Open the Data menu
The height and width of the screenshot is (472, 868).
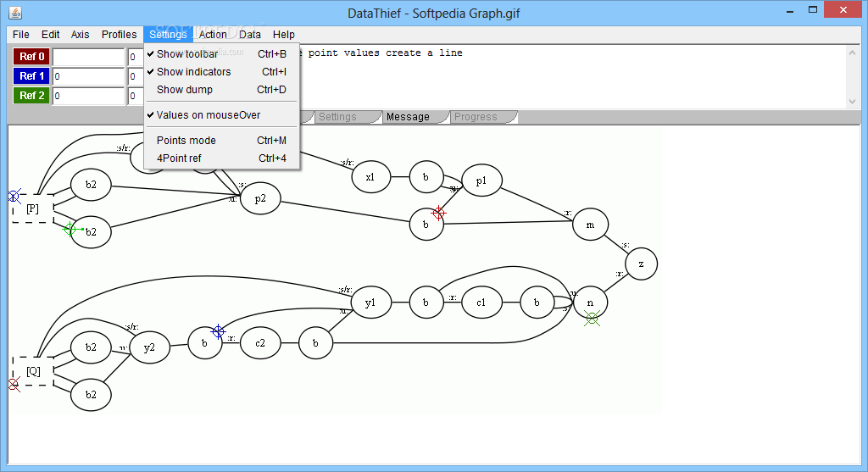tap(250, 34)
